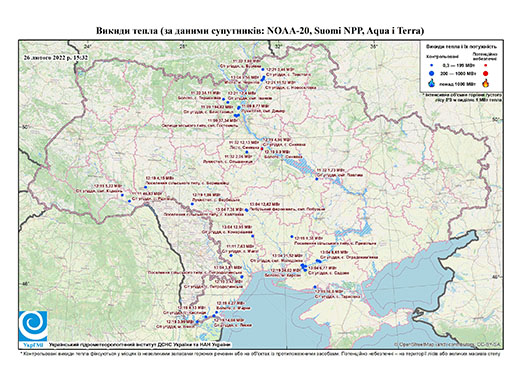The width and height of the screenshot is (520, 368).
Task: Click the red heat marker near Сошників
Action: (262, 148)
